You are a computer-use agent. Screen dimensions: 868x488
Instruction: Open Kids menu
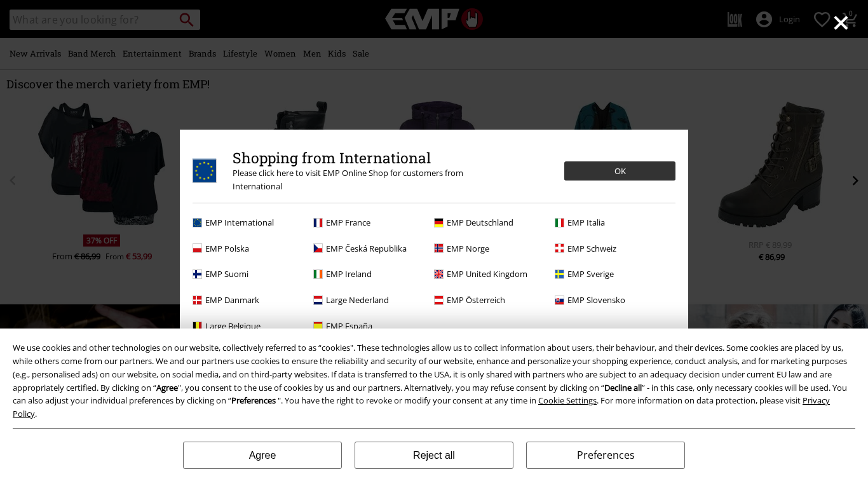[337, 53]
